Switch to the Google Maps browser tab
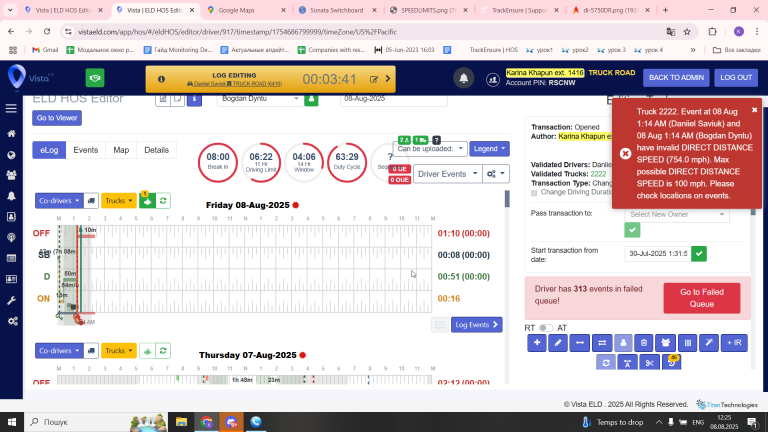The height and width of the screenshot is (432, 768). point(245,10)
